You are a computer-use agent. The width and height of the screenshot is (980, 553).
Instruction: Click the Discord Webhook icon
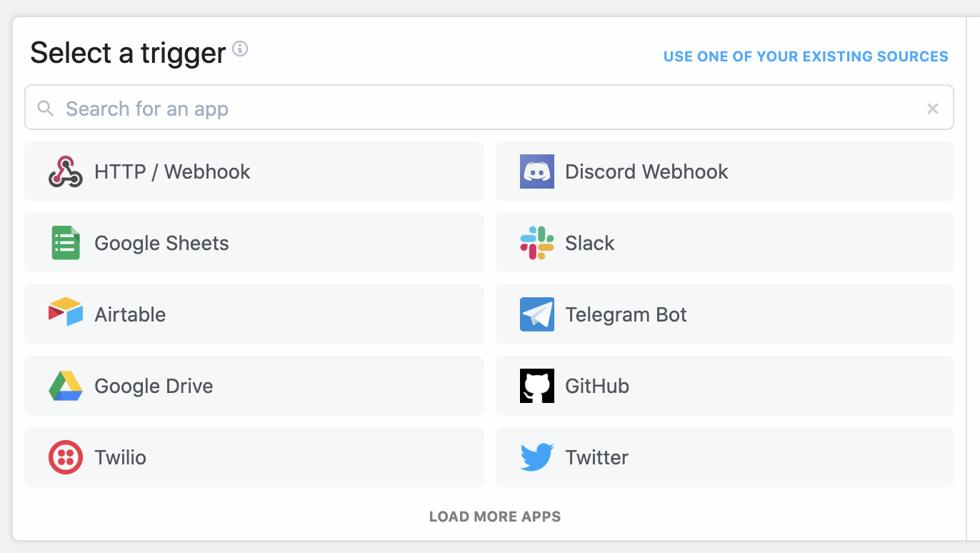[536, 171]
